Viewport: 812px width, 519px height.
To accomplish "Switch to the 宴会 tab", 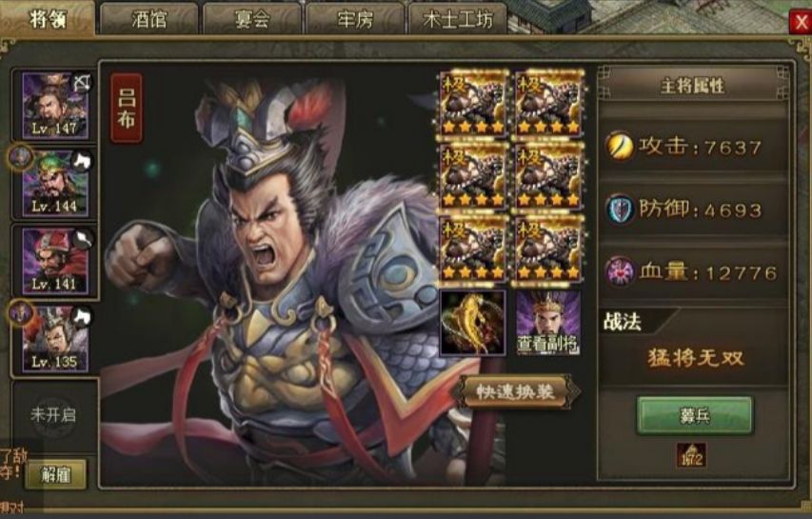I will (252, 19).
